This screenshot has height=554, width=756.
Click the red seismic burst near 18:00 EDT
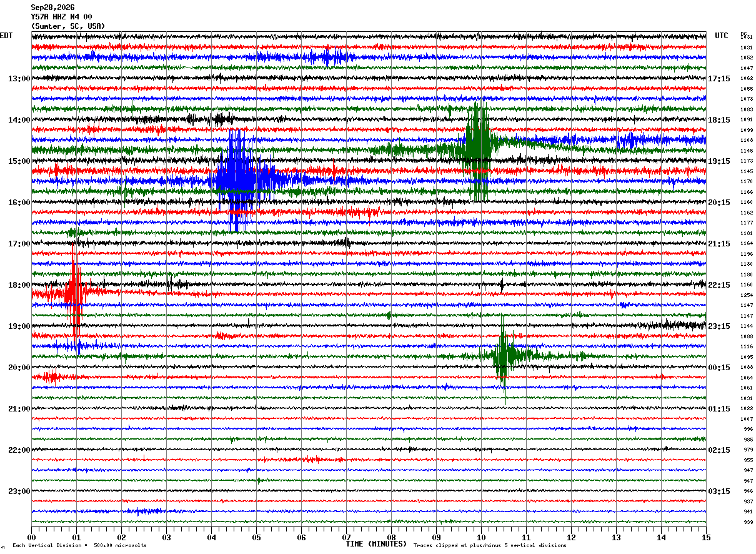point(74,291)
